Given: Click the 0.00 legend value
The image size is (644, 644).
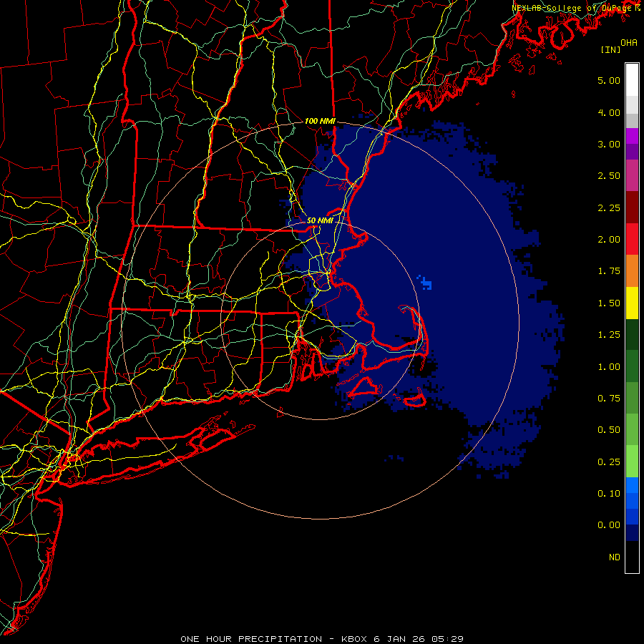Looking at the screenshot, I should click(x=609, y=525).
